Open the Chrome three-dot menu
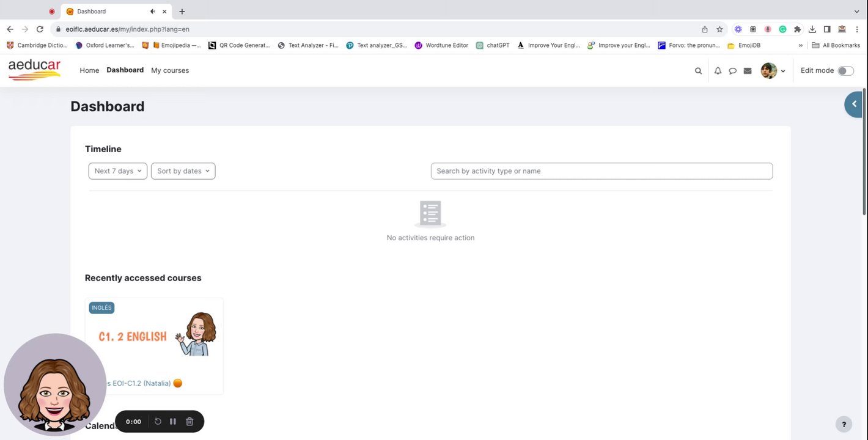The image size is (868, 440). [857, 29]
